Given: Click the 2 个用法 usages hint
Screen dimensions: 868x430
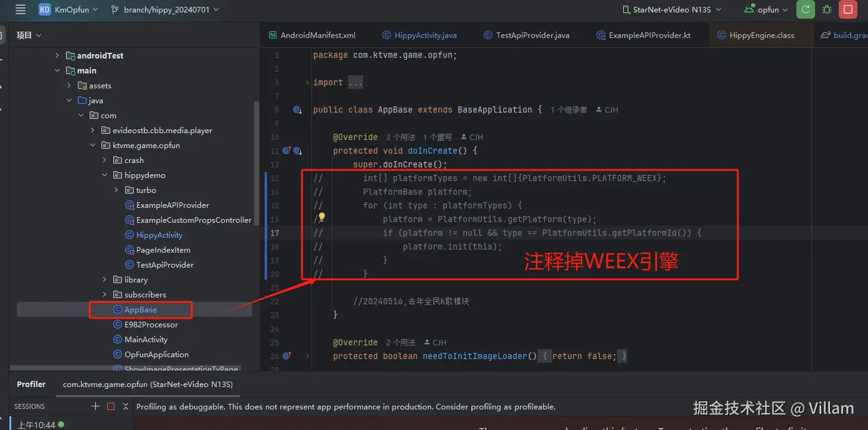Looking at the screenshot, I should point(400,342).
